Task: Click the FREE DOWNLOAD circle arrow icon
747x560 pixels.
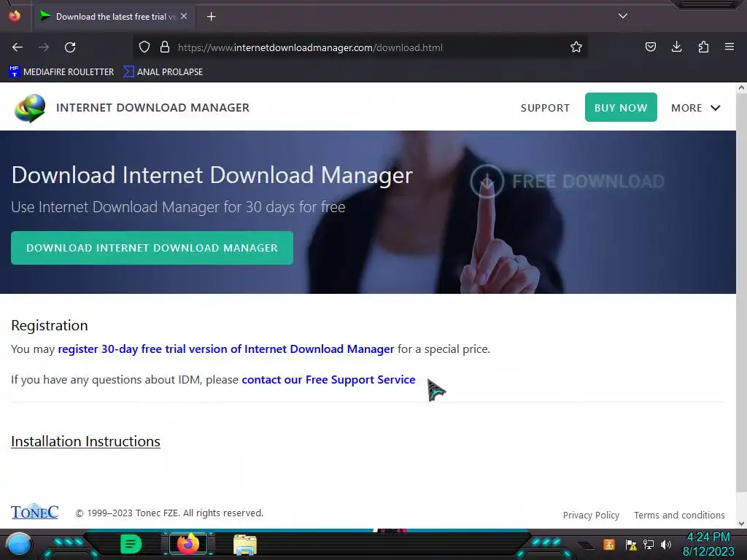Action: (487, 181)
